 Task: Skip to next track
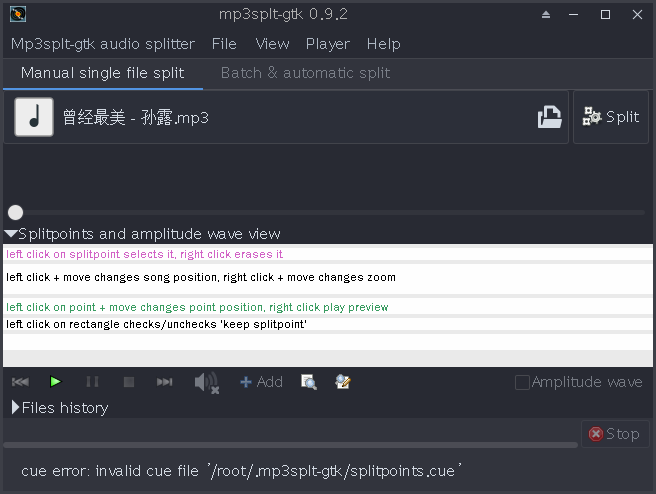pyautogui.click(x=164, y=381)
